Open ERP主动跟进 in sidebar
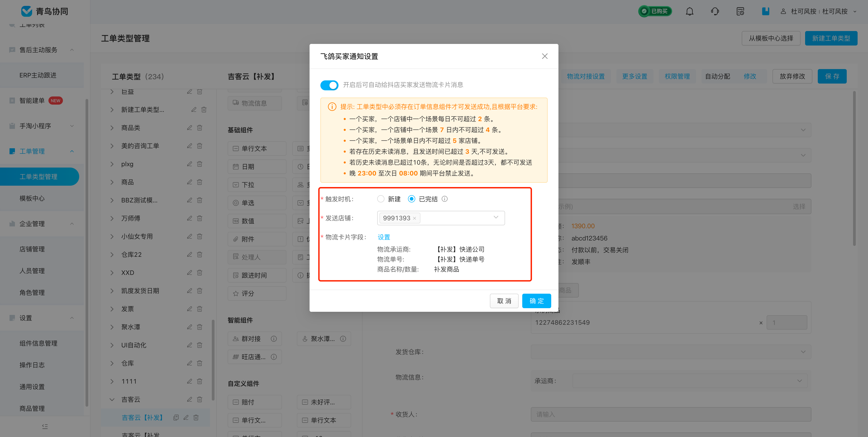This screenshot has height=437, width=868. pos(38,75)
